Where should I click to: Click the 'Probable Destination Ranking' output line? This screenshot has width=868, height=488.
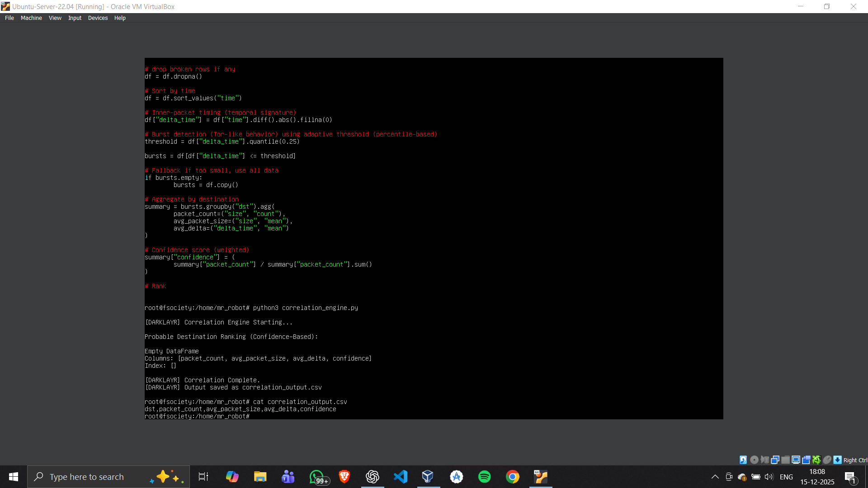[x=231, y=337]
